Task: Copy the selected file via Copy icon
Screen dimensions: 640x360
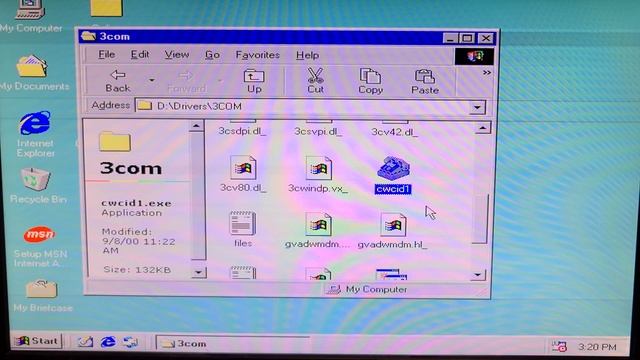Action: [x=370, y=81]
